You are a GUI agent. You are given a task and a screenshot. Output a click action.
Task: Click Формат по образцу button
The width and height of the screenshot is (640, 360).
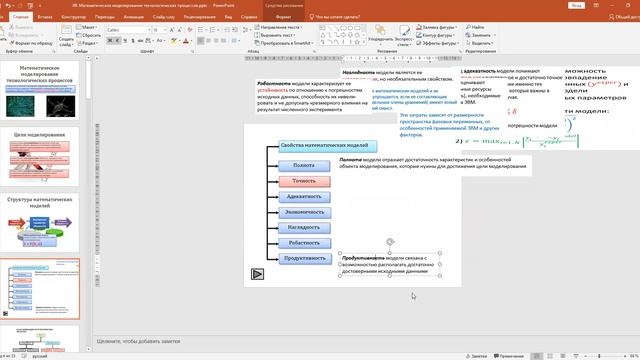click(31, 43)
